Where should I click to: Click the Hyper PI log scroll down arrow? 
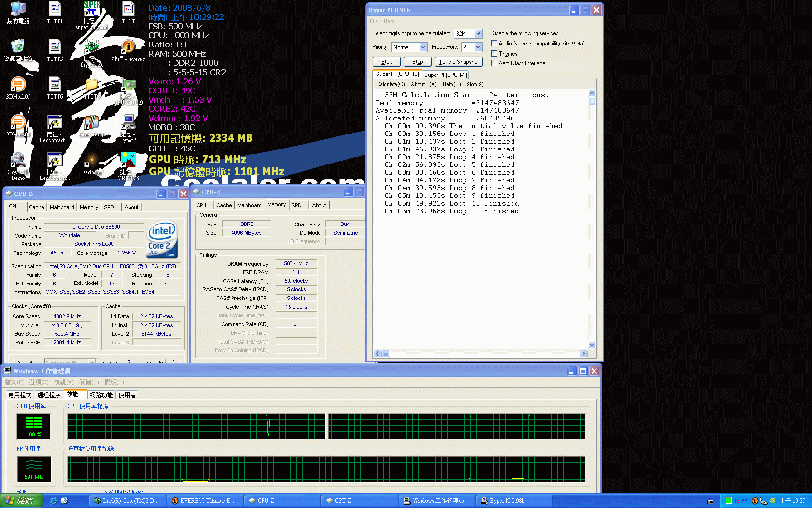(x=592, y=345)
